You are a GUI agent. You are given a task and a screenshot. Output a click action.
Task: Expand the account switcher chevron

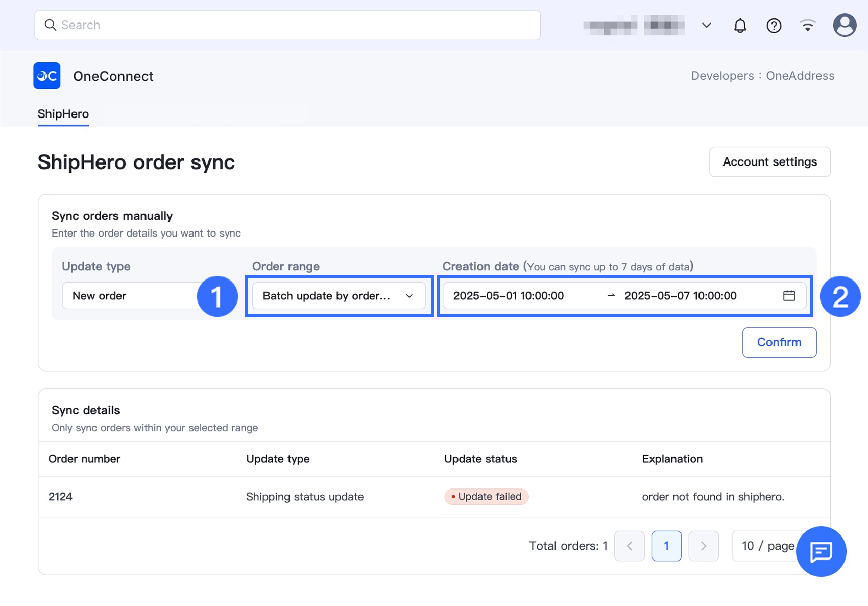706,26
